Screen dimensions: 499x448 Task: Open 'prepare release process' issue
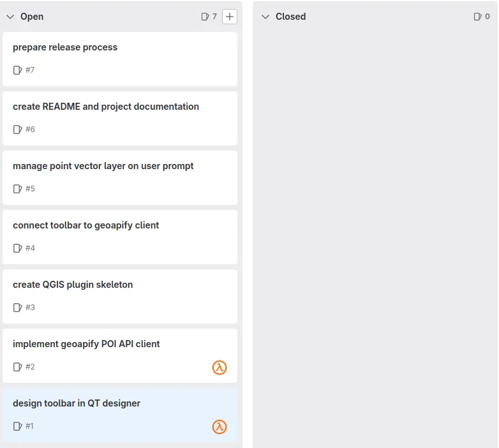[65, 47]
